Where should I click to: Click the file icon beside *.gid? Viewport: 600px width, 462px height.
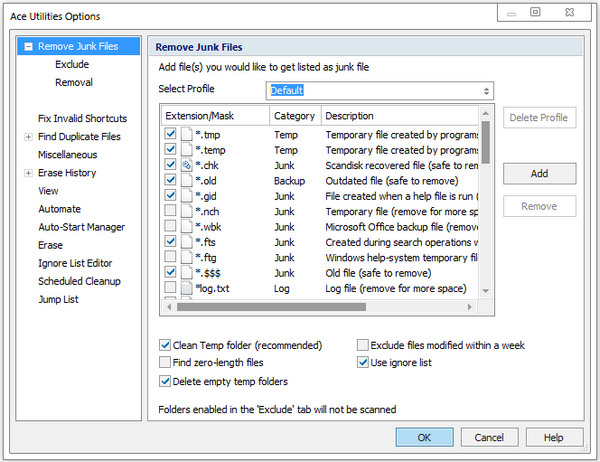pos(186,196)
